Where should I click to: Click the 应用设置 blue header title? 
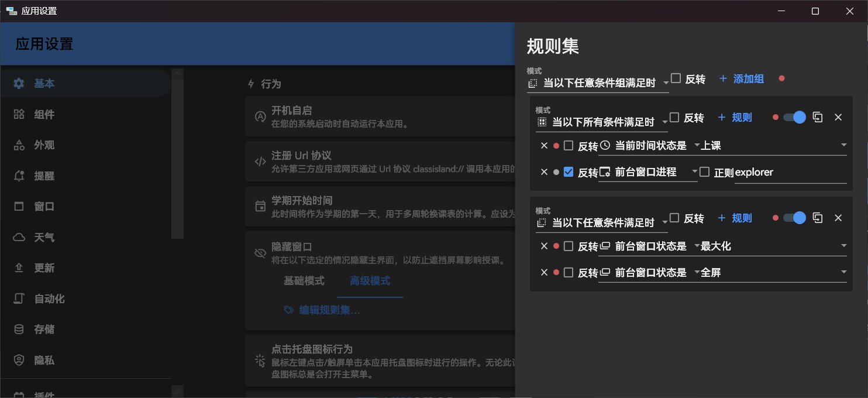44,44
